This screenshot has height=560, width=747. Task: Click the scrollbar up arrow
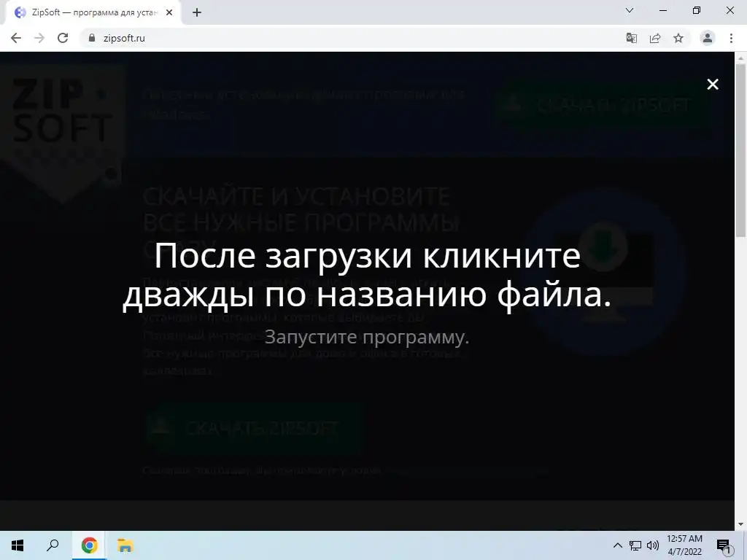(x=740, y=58)
